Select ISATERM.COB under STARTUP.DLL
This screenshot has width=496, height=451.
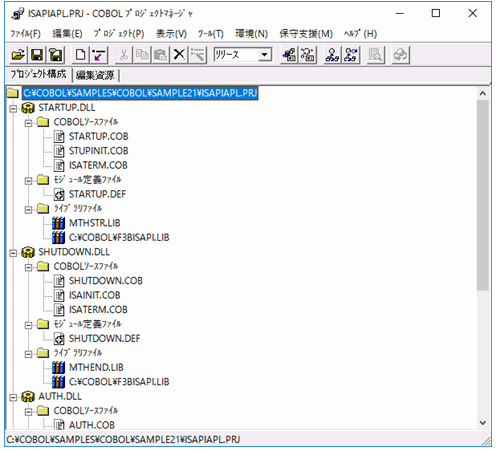(98, 165)
